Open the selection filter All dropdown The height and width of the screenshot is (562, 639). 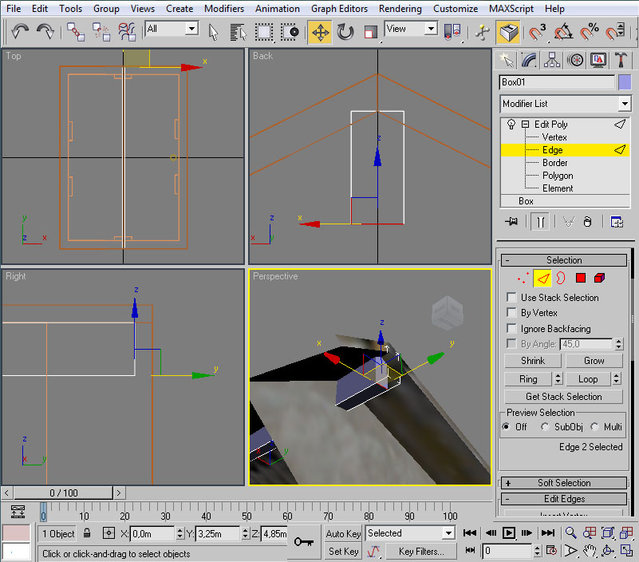point(191,29)
